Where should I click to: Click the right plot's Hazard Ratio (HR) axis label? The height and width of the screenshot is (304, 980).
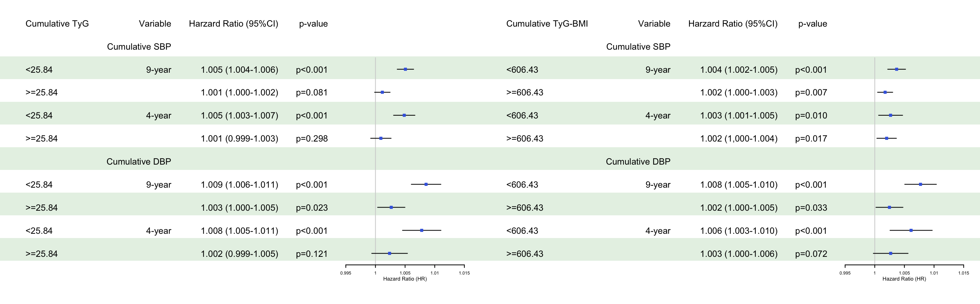904,279
